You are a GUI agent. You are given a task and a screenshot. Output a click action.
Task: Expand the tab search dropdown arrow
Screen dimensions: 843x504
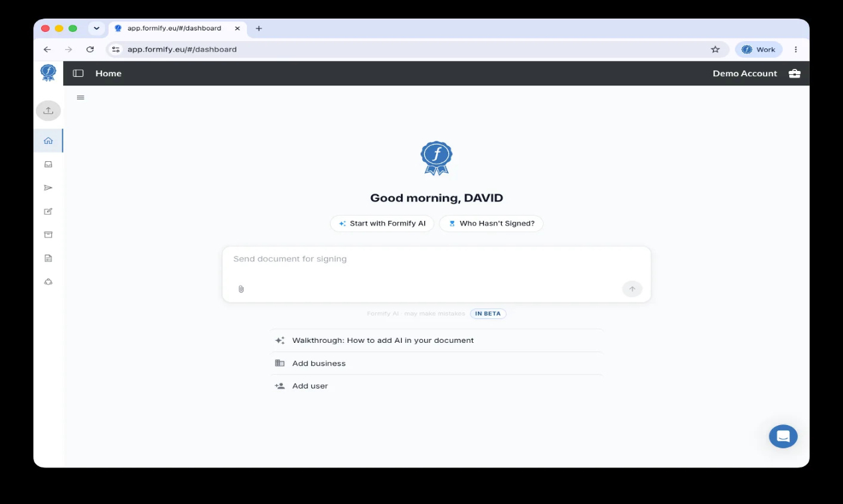[96, 29]
